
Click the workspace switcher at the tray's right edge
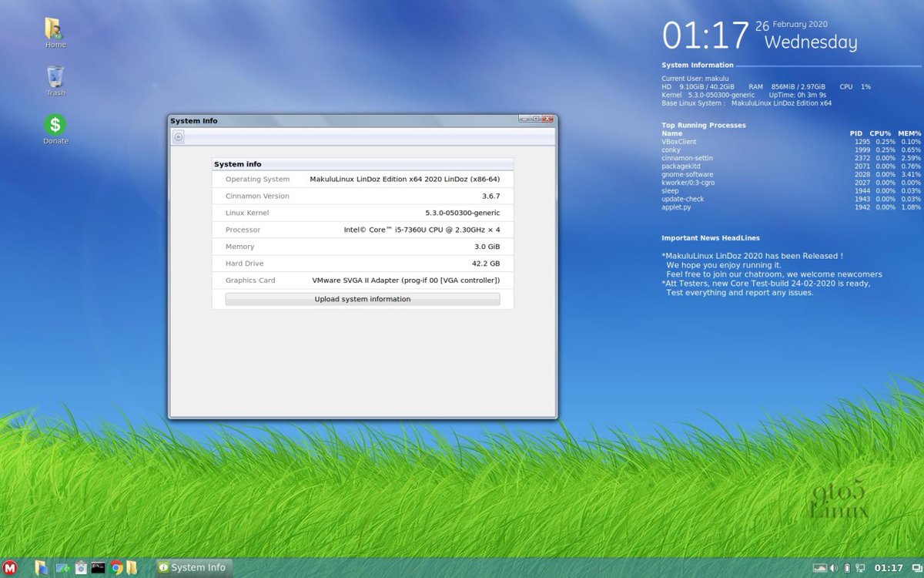coord(916,568)
